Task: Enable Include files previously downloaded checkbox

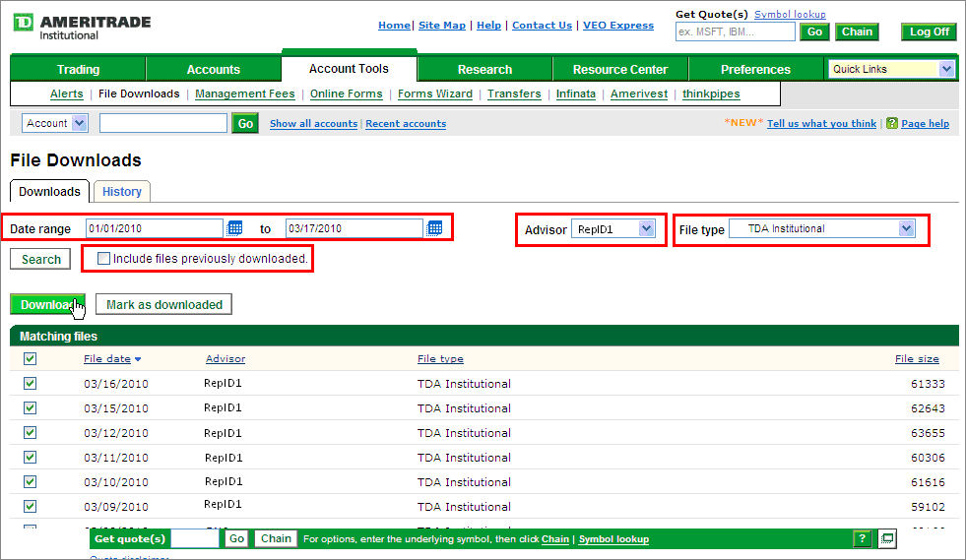Action: [x=104, y=259]
